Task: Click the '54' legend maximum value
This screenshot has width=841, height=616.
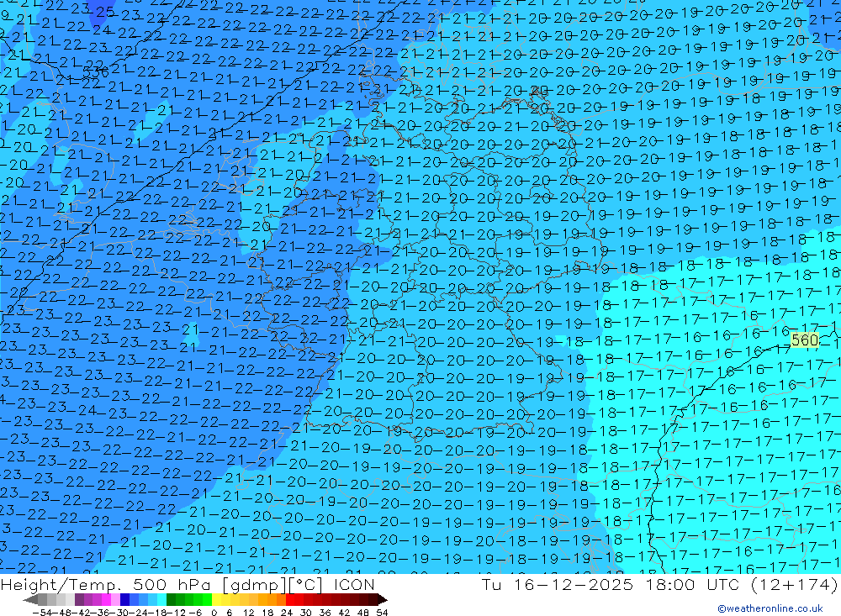Action: point(382,613)
